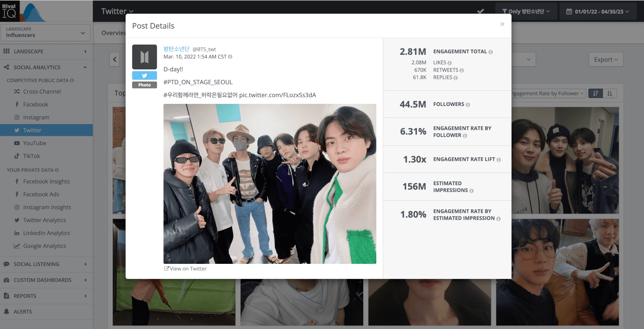The width and height of the screenshot is (644, 329).
Task: Switch to ascending sort order
Action: (610, 93)
